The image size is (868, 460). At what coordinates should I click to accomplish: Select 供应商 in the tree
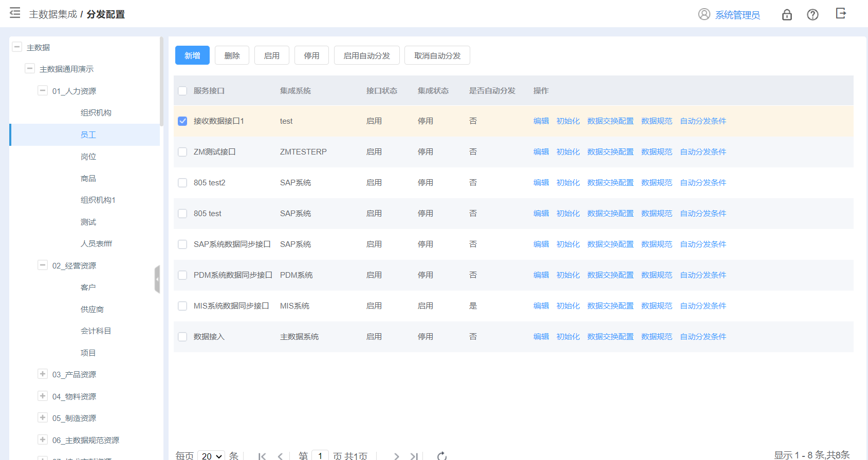tap(92, 310)
